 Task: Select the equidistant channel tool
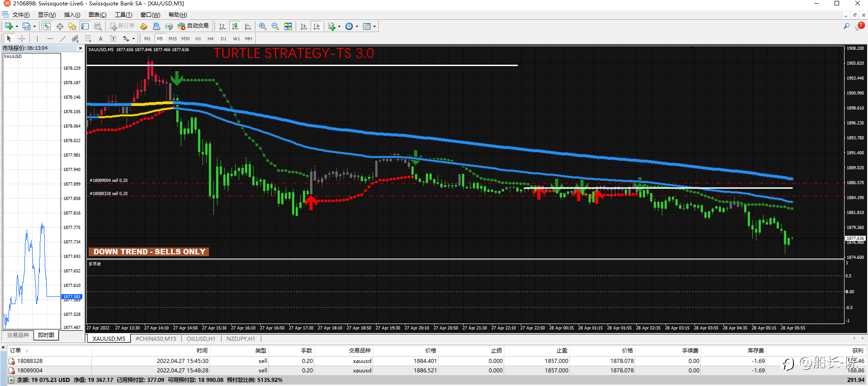(x=75, y=38)
